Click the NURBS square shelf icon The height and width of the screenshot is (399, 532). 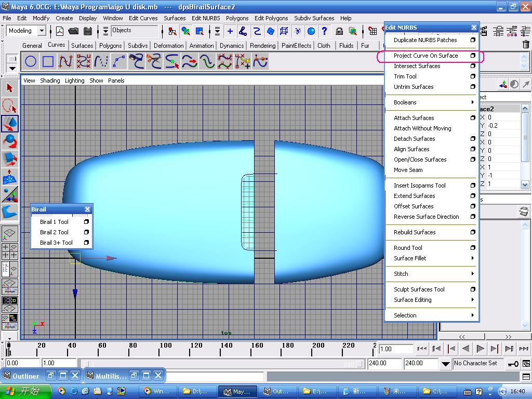[x=48, y=61]
